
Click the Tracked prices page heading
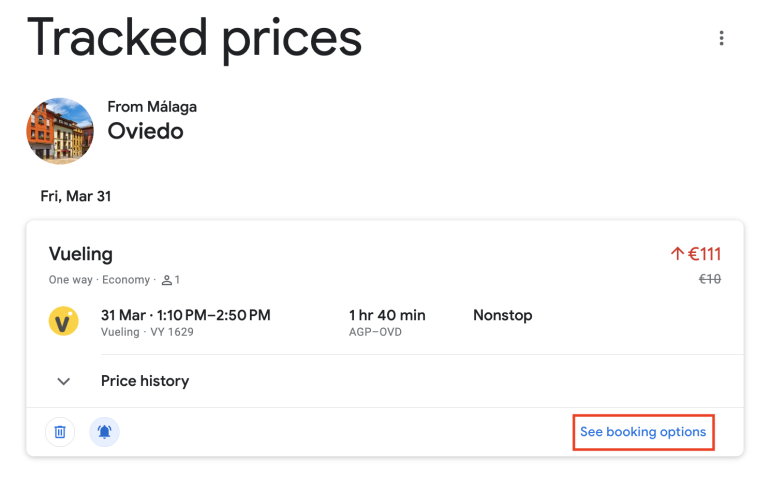[x=194, y=38]
